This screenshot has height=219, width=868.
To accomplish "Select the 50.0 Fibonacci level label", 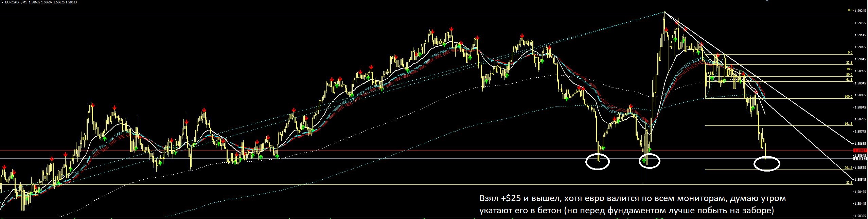I will (849, 75).
